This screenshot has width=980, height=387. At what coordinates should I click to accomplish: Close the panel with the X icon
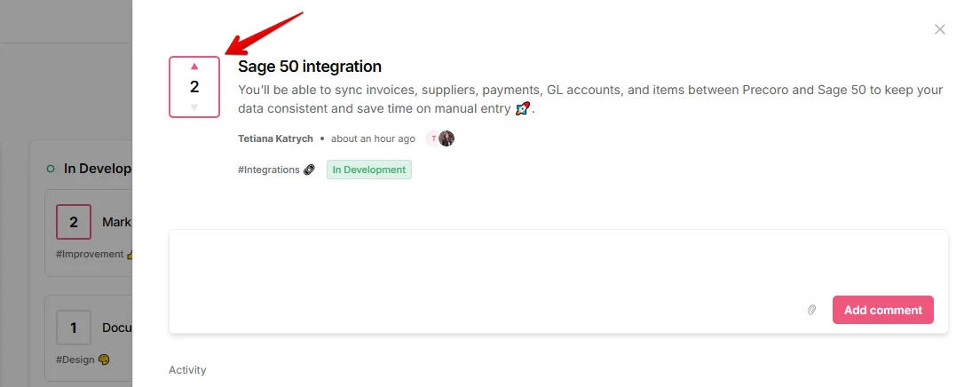pos(939,29)
